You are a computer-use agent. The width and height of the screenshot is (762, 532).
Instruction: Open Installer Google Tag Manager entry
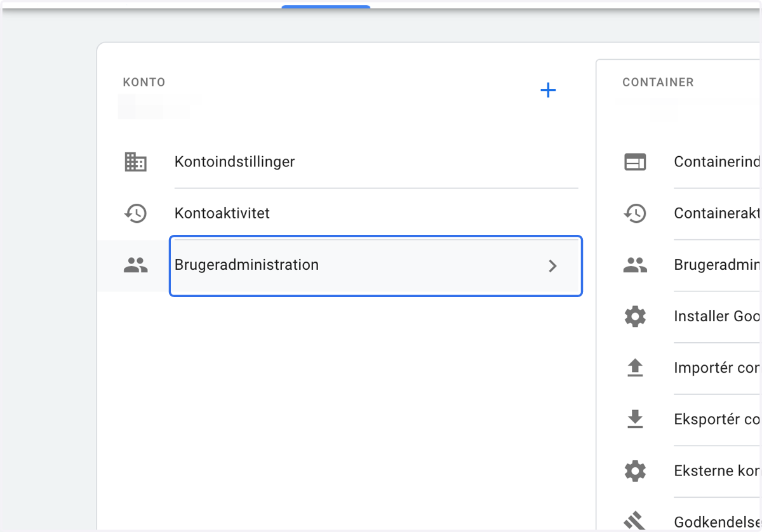(x=717, y=316)
